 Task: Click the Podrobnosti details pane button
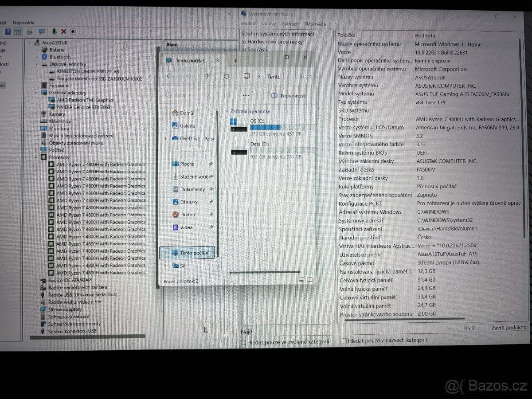pyautogui.click(x=288, y=96)
